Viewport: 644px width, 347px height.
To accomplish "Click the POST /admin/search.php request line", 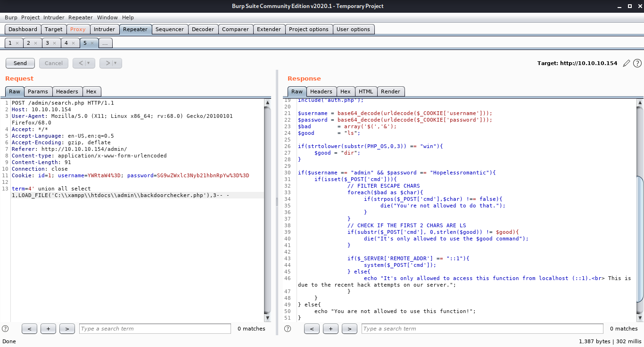I will [x=63, y=103].
